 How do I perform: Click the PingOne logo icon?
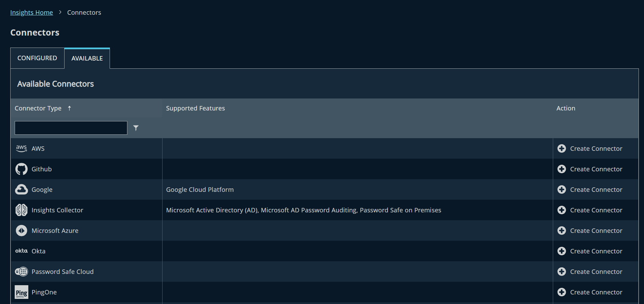tap(22, 292)
